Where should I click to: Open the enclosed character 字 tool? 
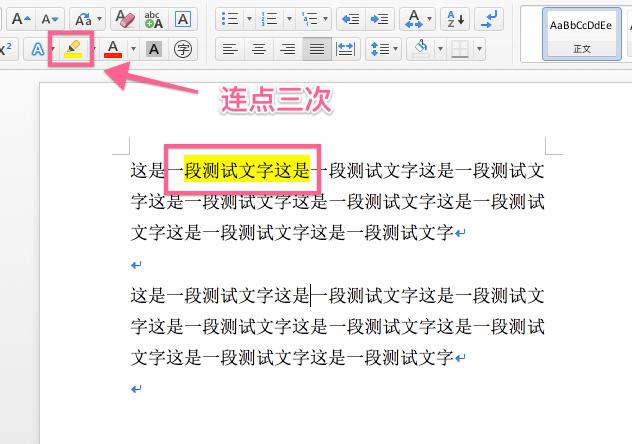pos(183,49)
